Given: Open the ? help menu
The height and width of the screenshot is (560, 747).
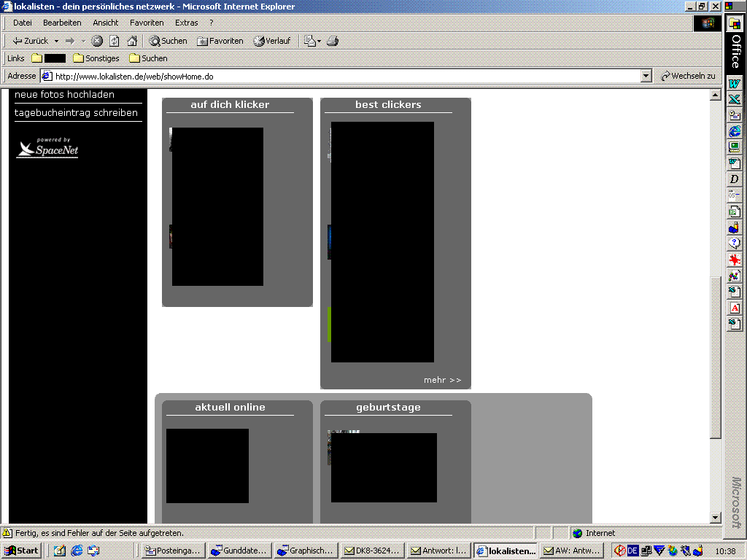Looking at the screenshot, I should pyautogui.click(x=211, y=23).
